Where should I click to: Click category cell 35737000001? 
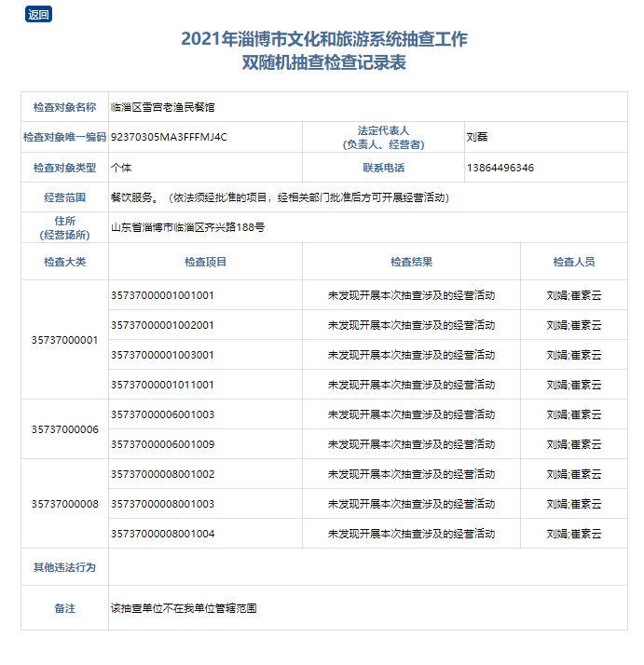tap(64, 340)
